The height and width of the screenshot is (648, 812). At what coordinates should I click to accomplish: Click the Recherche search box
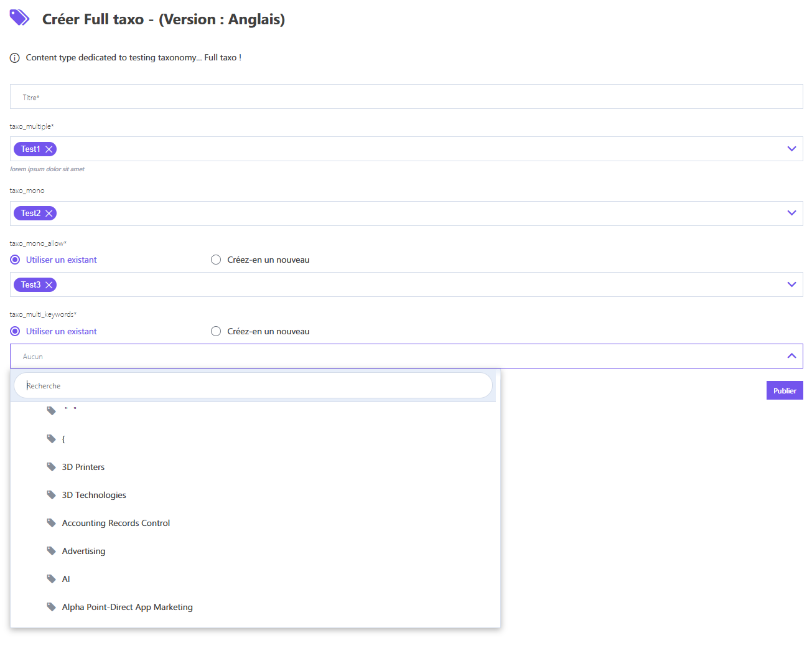click(x=253, y=385)
